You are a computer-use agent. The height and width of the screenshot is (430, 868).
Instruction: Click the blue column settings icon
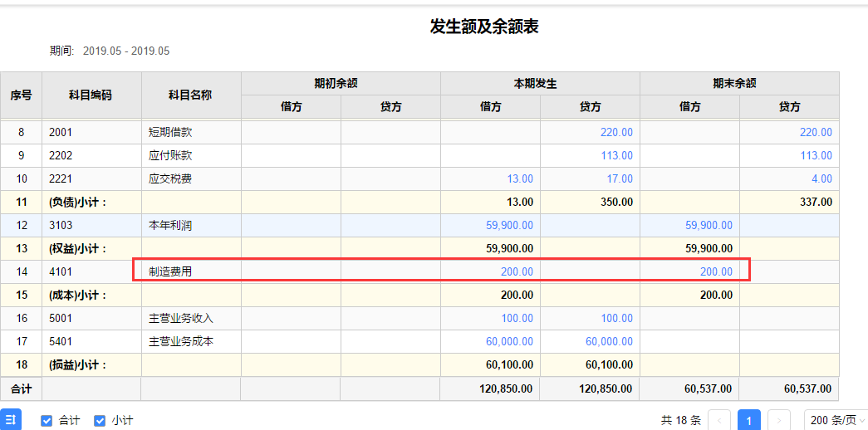click(x=9, y=420)
